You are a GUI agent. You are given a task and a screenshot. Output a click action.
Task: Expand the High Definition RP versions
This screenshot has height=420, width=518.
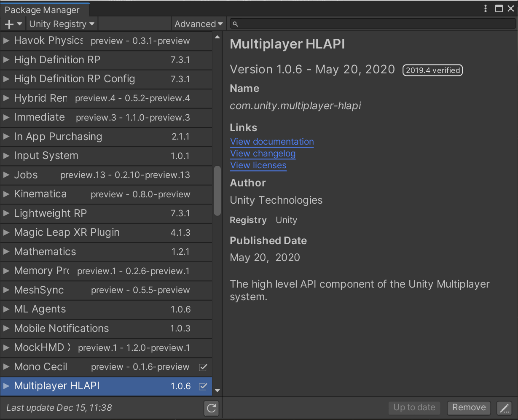click(x=6, y=60)
